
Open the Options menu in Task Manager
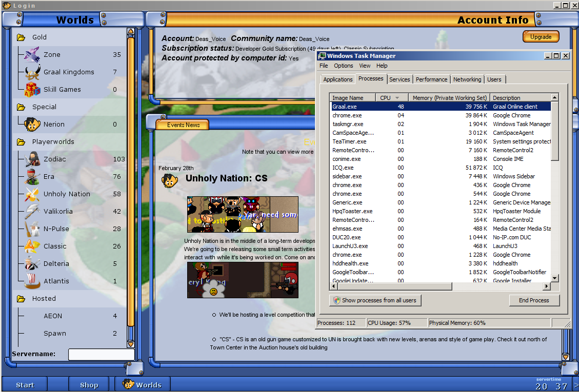click(343, 66)
